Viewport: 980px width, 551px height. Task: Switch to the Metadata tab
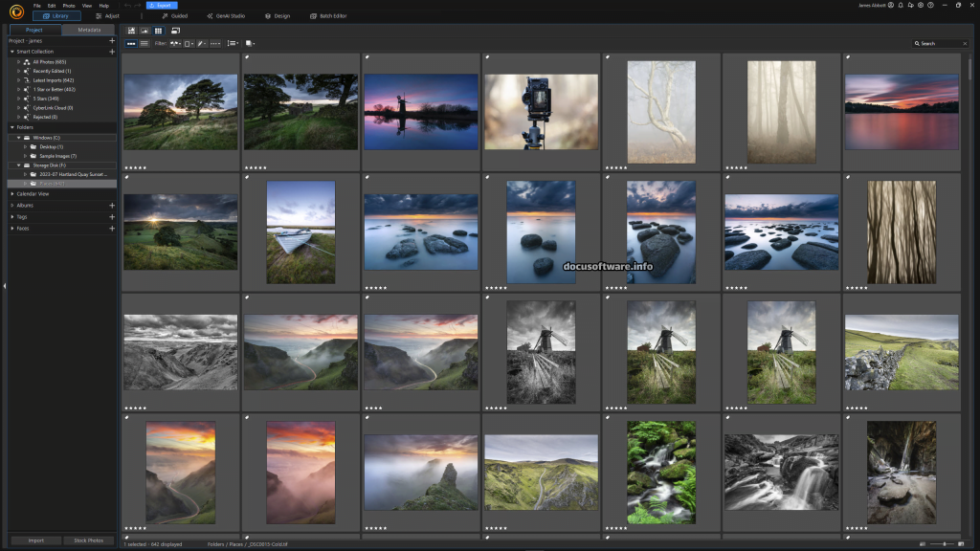88,31
